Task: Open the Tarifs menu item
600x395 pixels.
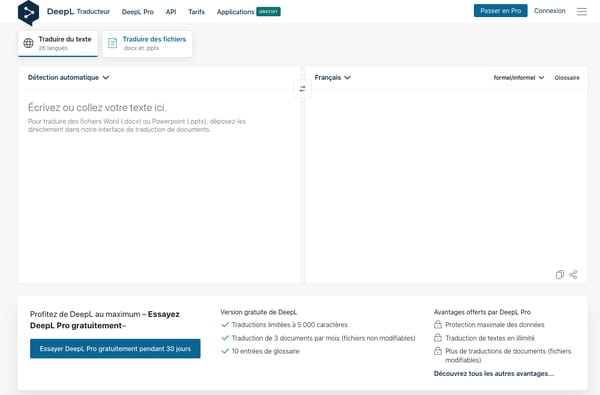Action: point(196,12)
